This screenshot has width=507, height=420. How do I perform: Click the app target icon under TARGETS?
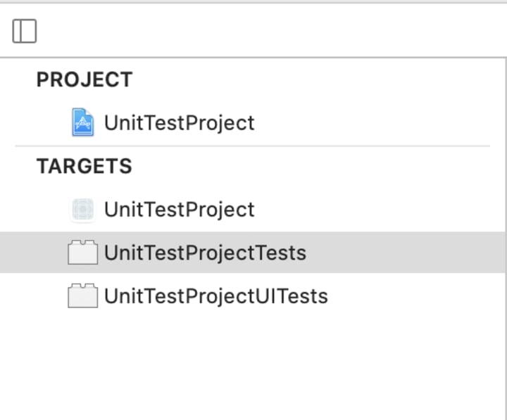pyautogui.click(x=83, y=210)
